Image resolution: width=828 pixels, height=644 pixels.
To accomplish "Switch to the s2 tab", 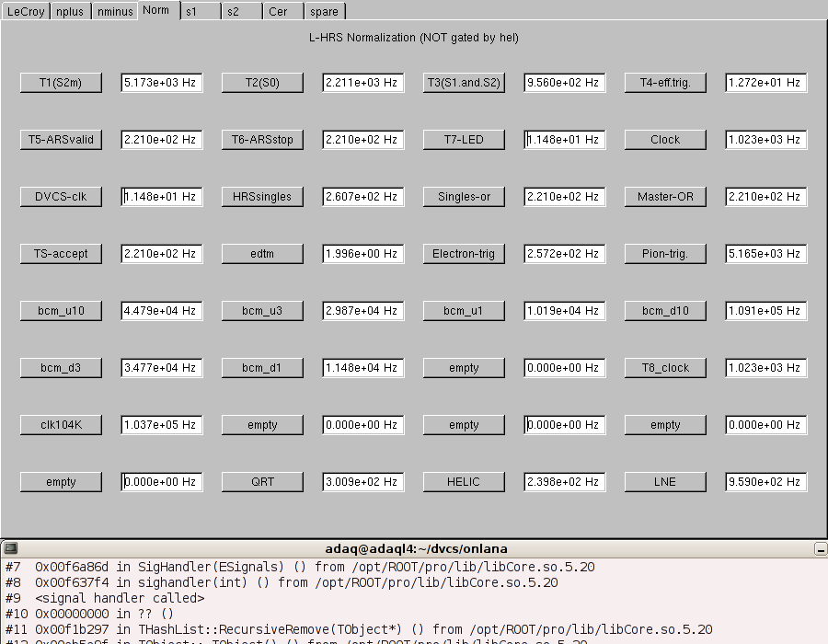I will [x=242, y=11].
